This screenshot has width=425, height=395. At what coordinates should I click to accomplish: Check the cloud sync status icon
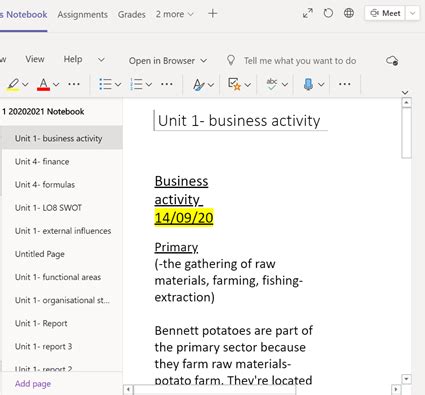[x=392, y=61]
